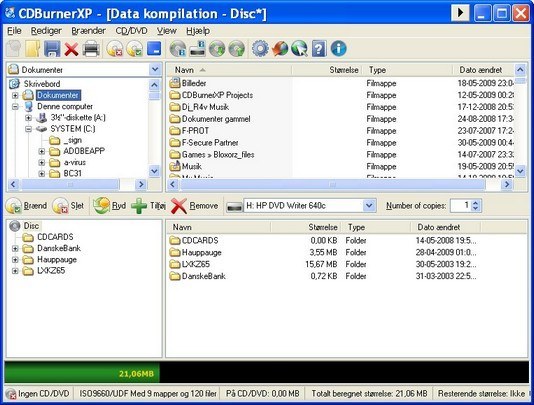Viewport: 534px width, 405px height.
Task: Print with the printer toolbar icon
Action: tap(91, 49)
